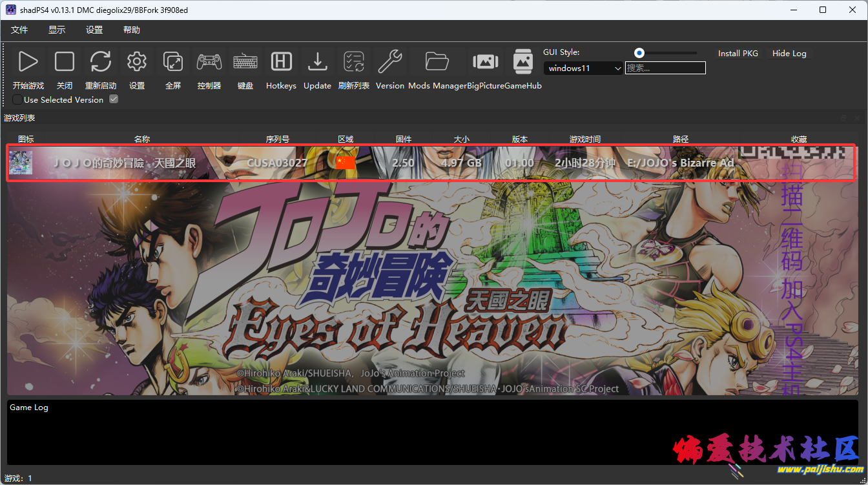Expand the GUI Style windows11 dropdown

click(x=583, y=68)
